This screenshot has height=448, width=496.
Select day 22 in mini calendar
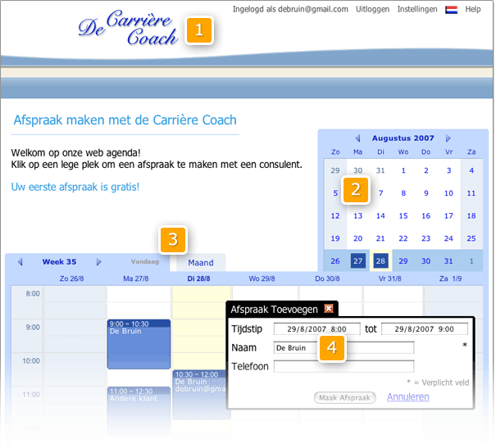(x=403, y=238)
